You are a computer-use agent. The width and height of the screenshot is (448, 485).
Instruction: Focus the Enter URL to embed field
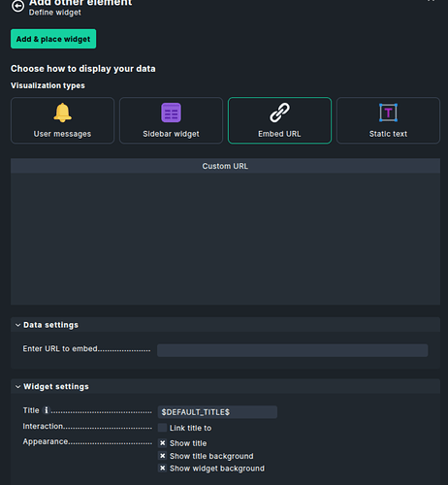click(293, 350)
